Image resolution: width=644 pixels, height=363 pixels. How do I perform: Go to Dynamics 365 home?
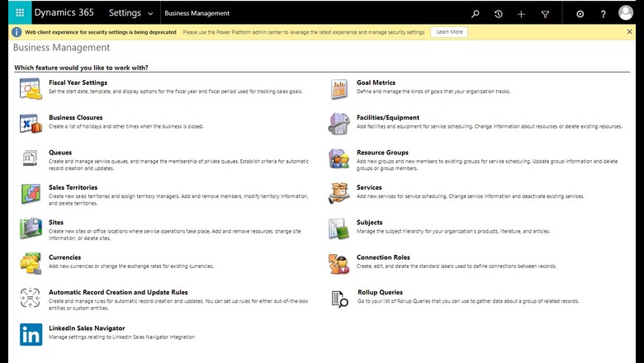(x=64, y=12)
